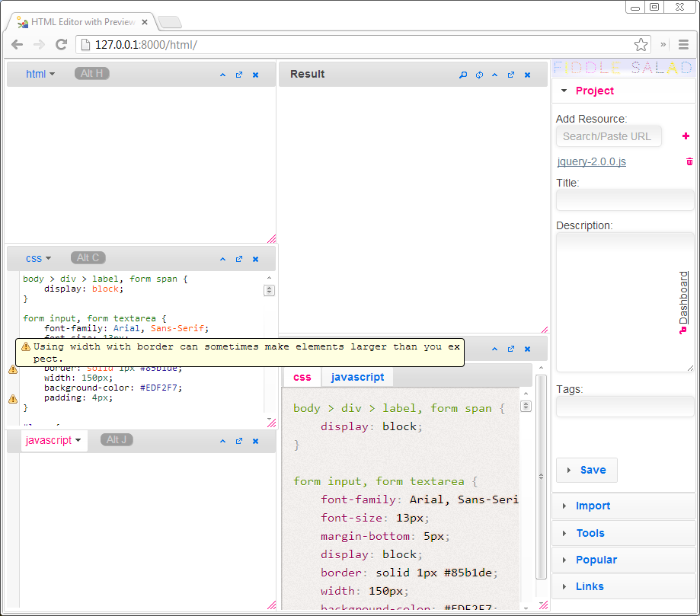700x616 pixels.
Task: Focus the Search/Paste URL resource field
Action: click(609, 136)
